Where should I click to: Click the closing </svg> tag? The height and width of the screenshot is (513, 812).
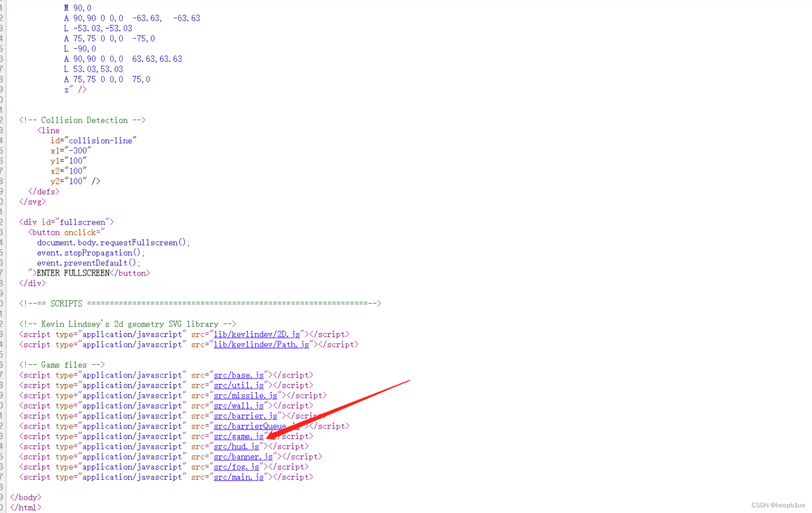(x=33, y=202)
